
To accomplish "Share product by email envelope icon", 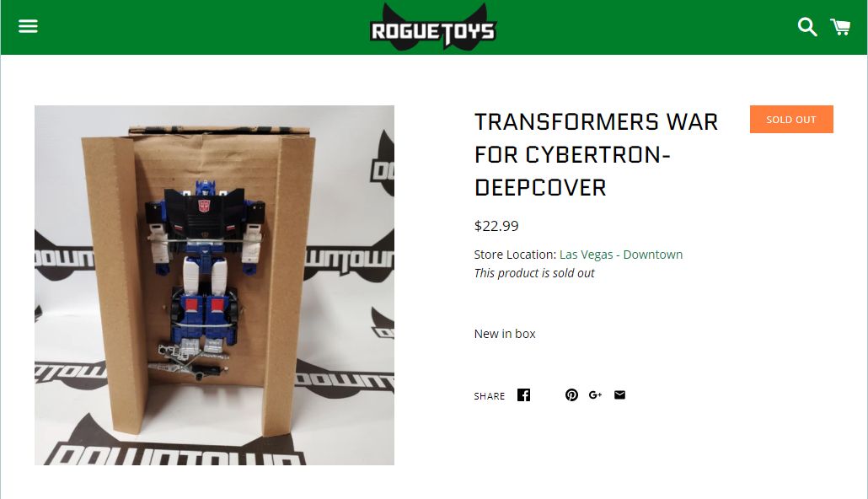I will tap(619, 394).
